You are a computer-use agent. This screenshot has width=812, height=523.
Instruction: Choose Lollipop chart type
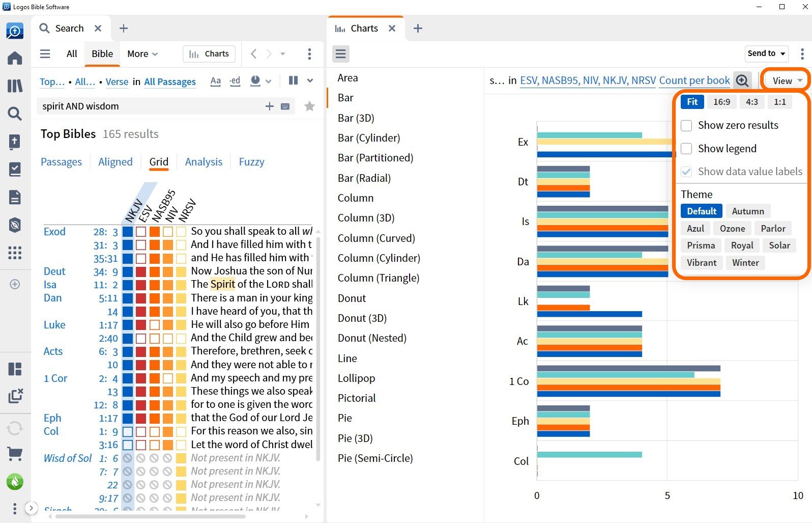pos(356,378)
